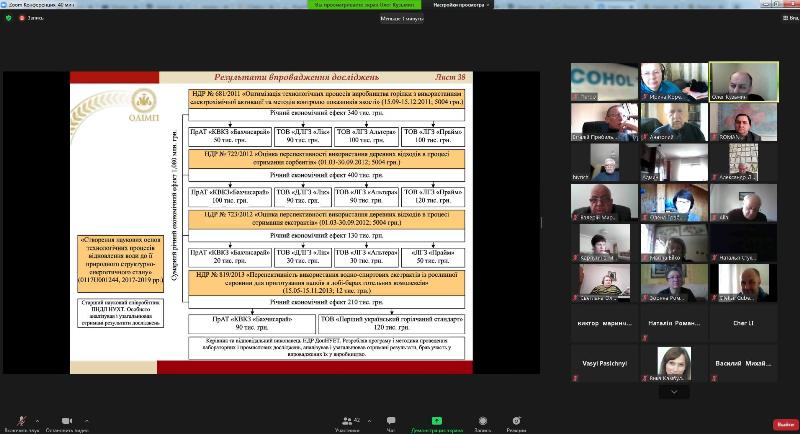Click the ОЛІМП logo on the slide
Image resolution: width=800 pixels, height=434 pixels.
(144, 106)
